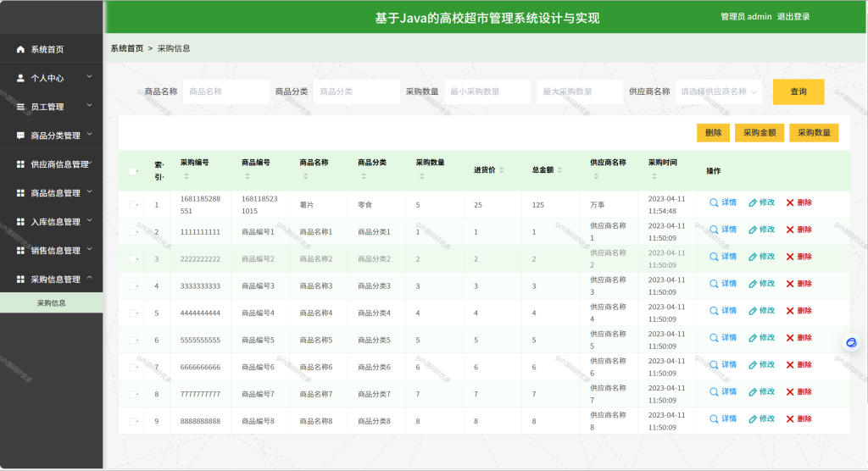Click the magnifier 详情 icon for 7777777777 row
Viewport: 868px width, 471px height.
tap(714, 392)
